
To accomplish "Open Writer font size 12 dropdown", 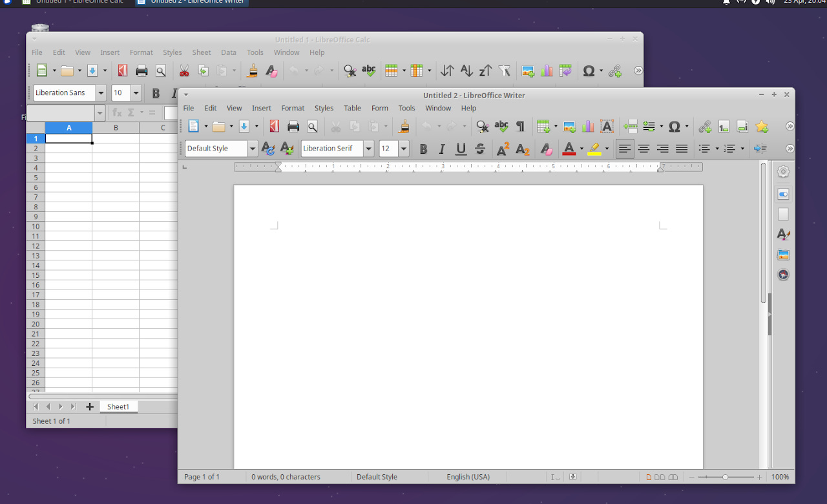I will coord(404,149).
